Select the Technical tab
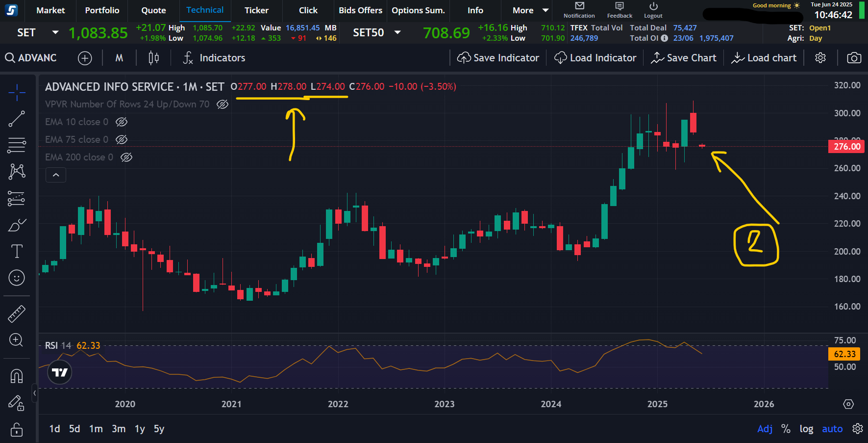 pyautogui.click(x=205, y=10)
